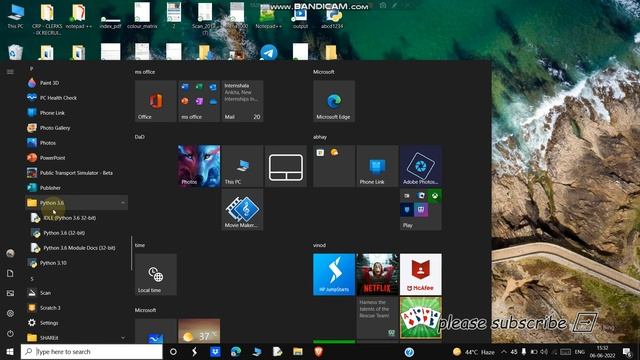This screenshot has height=360, width=640.
Task: Open the ms office tile folder
Action: pyautogui.click(x=199, y=101)
